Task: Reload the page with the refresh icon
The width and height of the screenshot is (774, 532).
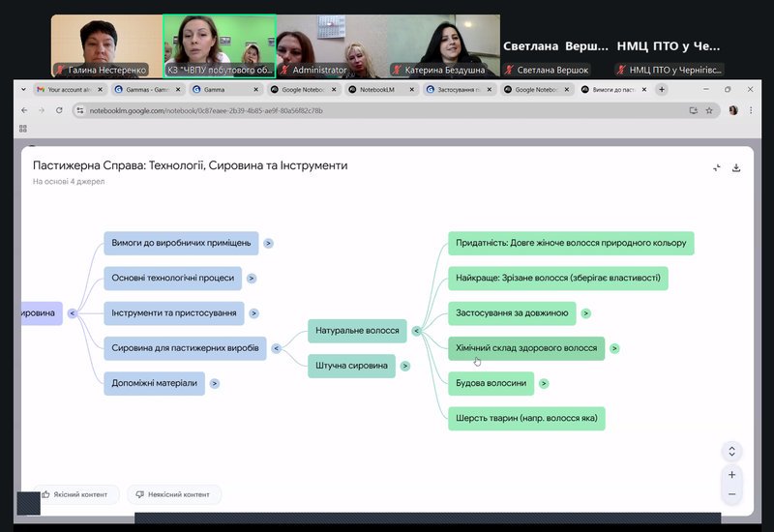Action: tap(60, 110)
